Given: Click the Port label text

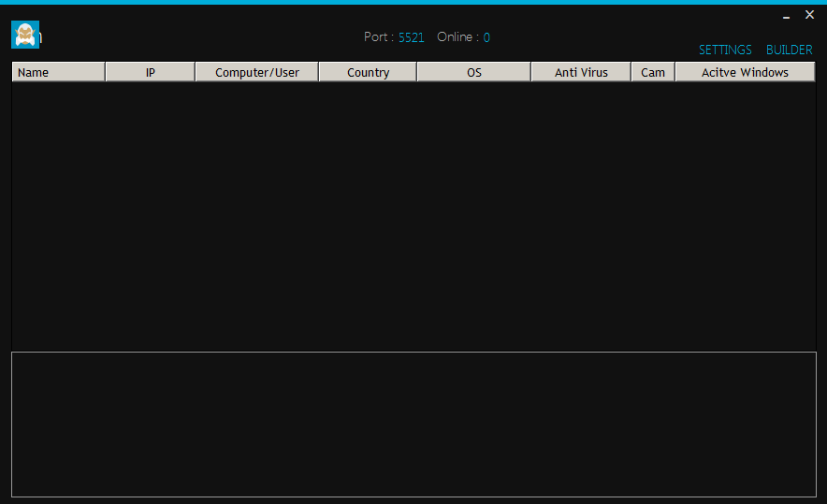Looking at the screenshot, I should (378, 37).
